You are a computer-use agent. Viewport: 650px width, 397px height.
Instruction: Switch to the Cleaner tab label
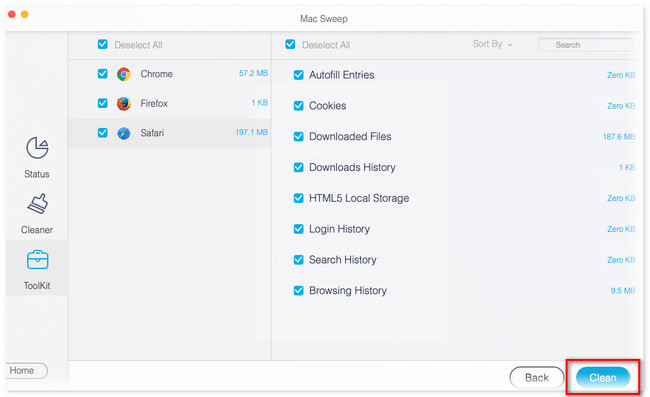click(x=37, y=230)
